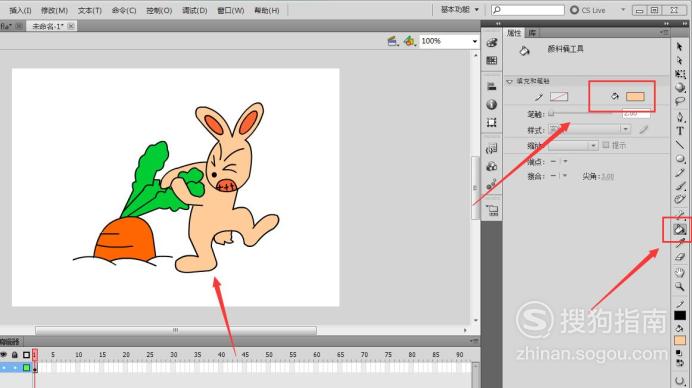Collapse the Fill and Stroke section
This screenshot has width=692, height=388.
[x=510, y=82]
